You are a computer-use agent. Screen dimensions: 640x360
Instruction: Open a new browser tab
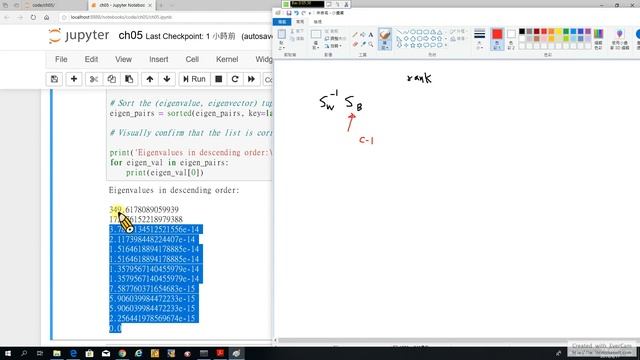tap(161, 5)
